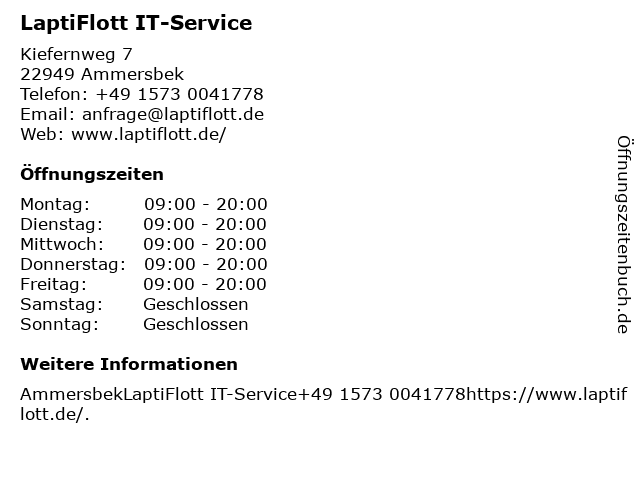Select the Mittwoch day label
This screenshot has height=480, width=640.
(x=62, y=244)
